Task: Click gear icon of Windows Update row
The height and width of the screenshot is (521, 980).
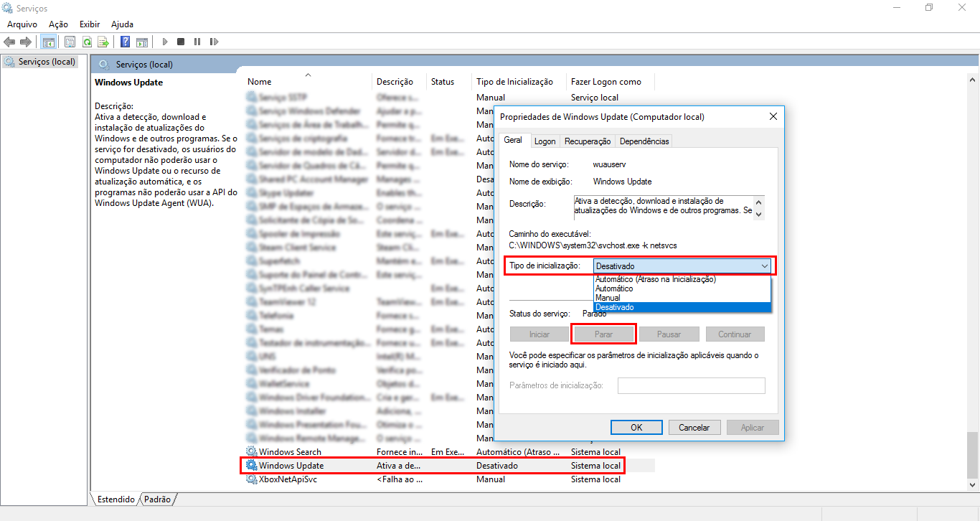Action: pos(251,465)
